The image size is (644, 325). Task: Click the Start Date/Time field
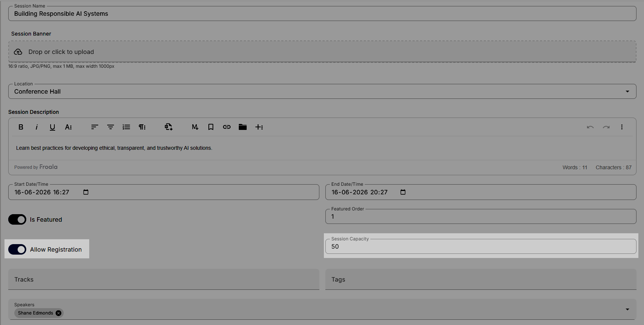pos(164,192)
